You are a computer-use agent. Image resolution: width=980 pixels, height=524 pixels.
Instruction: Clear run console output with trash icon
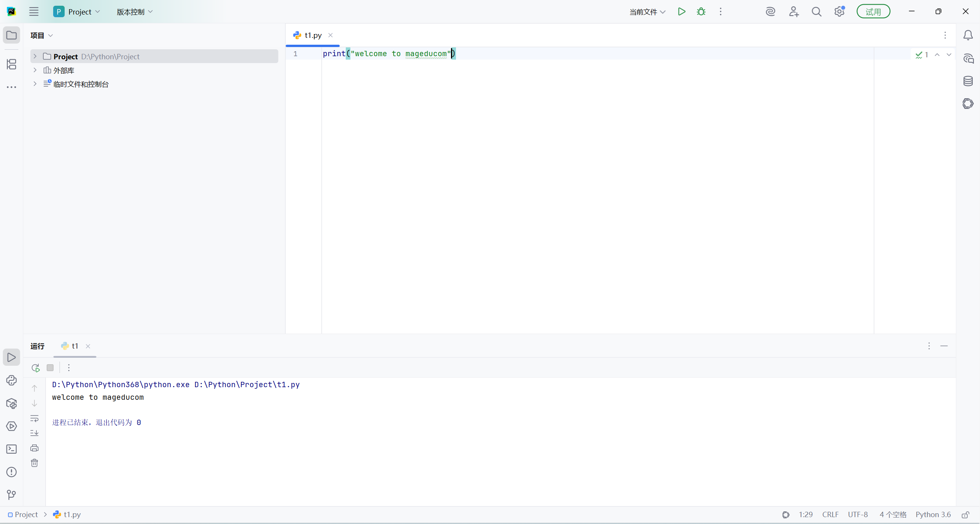tap(34, 463)
